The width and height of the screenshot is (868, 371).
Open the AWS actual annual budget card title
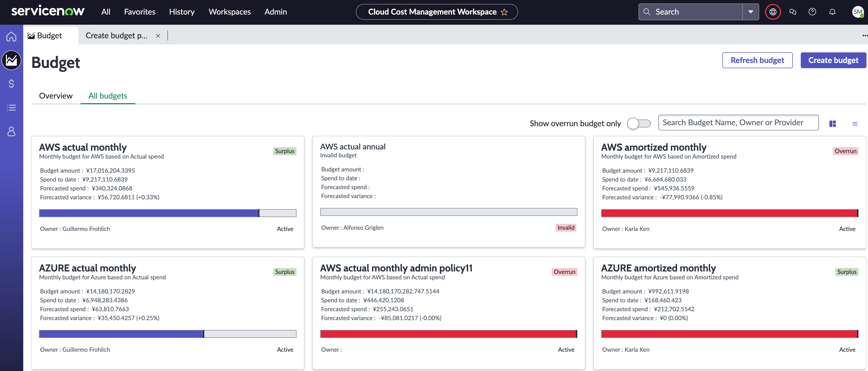pyautogui.click(x=353, y=146)
